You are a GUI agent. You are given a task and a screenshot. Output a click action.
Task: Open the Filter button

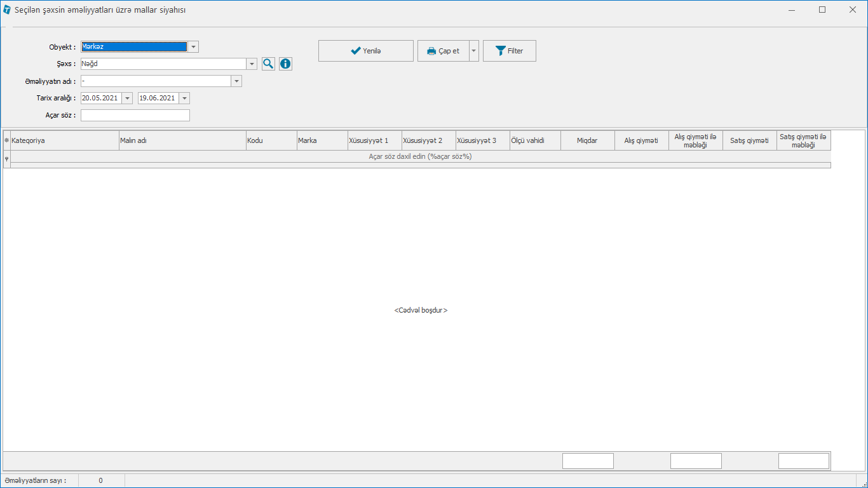[510, 51]
